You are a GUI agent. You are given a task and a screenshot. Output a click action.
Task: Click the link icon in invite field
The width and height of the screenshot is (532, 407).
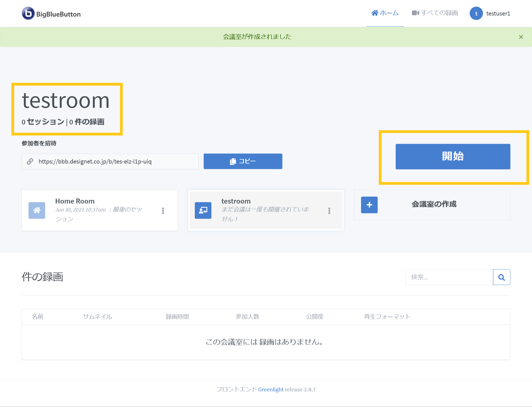(30, 161)
